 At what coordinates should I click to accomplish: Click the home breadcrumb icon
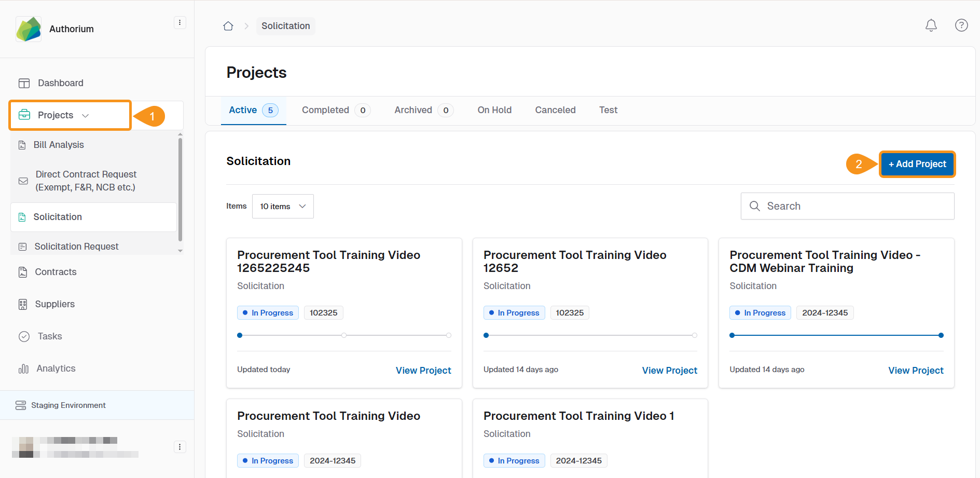coord(228,26)
